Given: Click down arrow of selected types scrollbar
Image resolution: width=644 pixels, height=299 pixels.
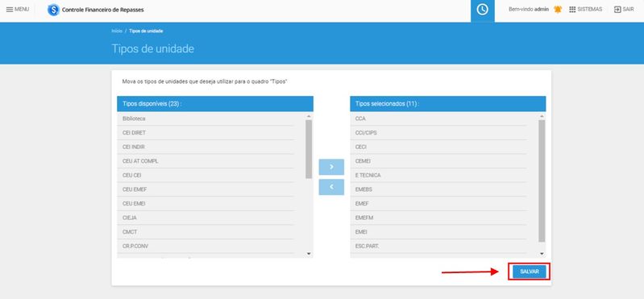Looking at the screenshot, I should [x=542, y=254].
